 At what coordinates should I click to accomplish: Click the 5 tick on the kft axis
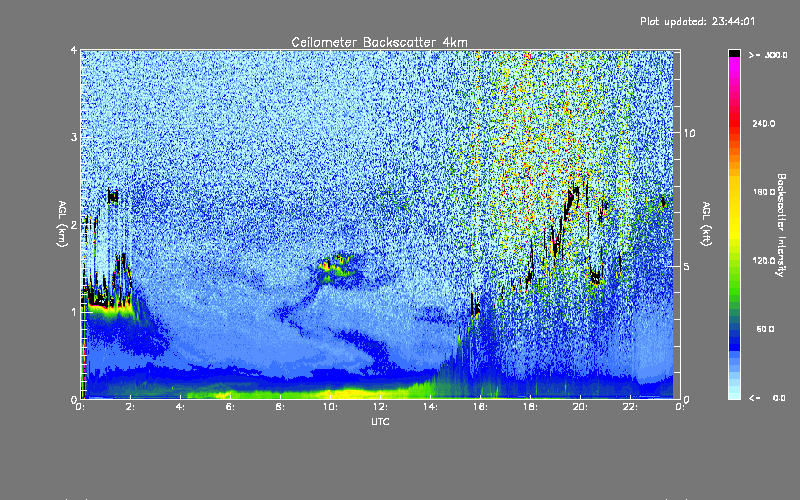686,266
